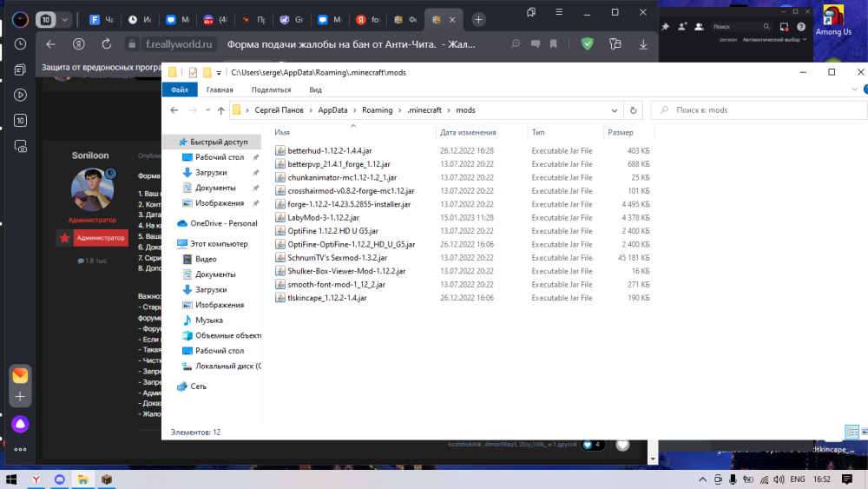This screenshot has height=489, width=868.
Task: Expand address bar history dropdown
Action: 614,110
